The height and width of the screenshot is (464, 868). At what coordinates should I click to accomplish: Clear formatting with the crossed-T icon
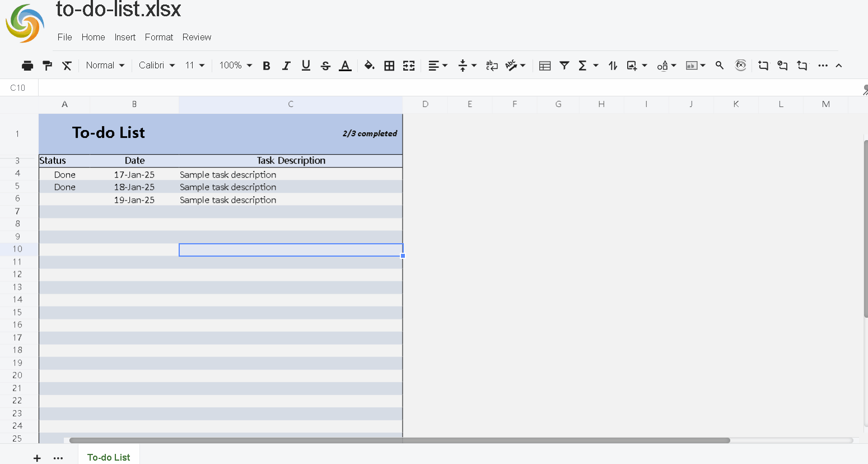67,66
